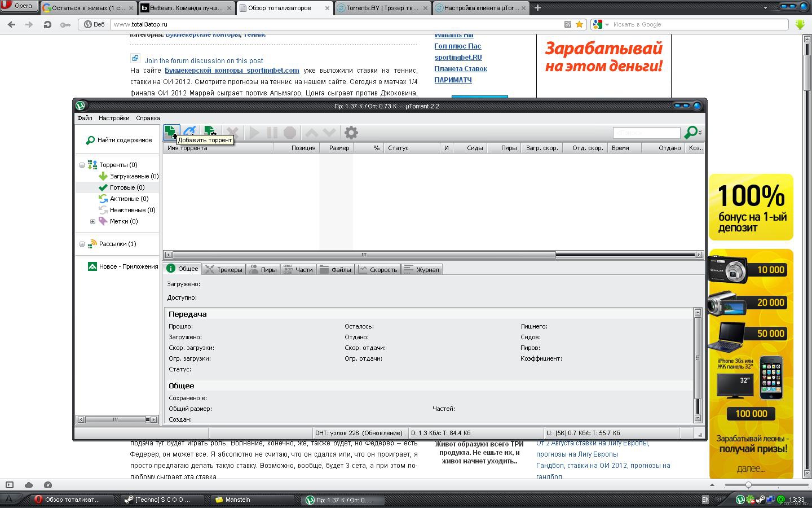
Task: Click Opera bookmark star icon
Action: (579, 24)
